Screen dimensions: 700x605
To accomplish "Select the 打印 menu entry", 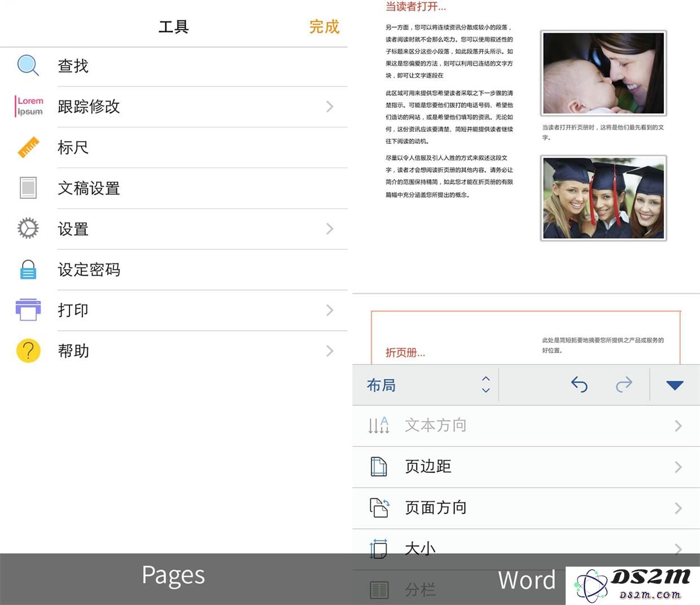I will [174, 310].
